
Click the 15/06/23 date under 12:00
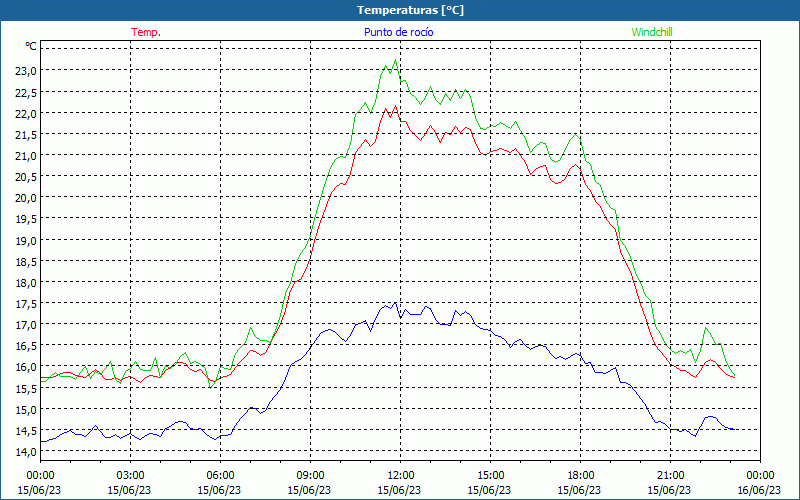pos(399,490)
